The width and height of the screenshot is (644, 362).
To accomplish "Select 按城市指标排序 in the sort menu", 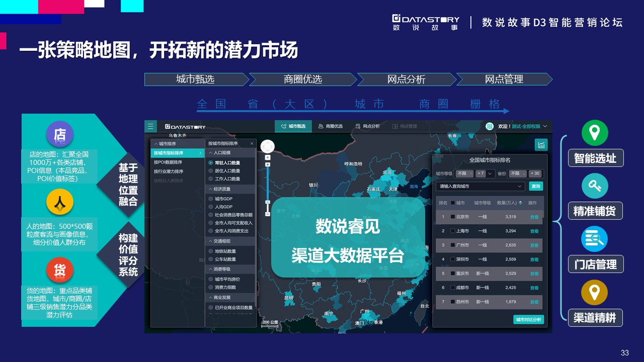I will point(178,153).
